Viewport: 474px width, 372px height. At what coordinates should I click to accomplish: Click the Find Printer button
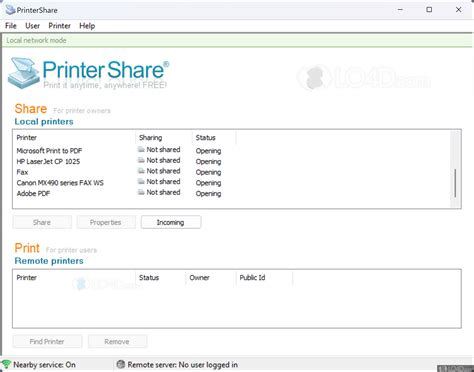coord(47,341)
